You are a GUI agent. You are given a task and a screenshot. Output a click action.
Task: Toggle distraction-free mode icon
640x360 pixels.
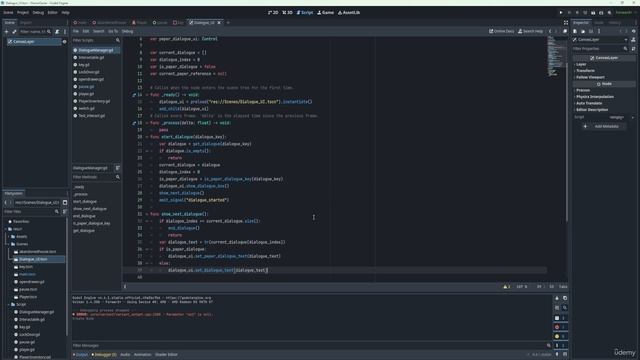(566, 23)
